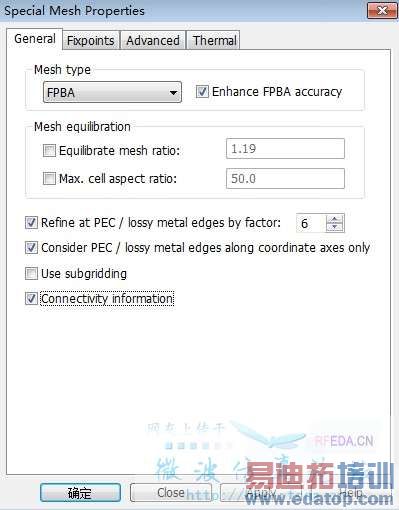Image resolution: width=399 pixels, height=510 pixels.
Task: Uncheck Refine at PEC / lossy metal edges
Action: [x=31, y=222]
